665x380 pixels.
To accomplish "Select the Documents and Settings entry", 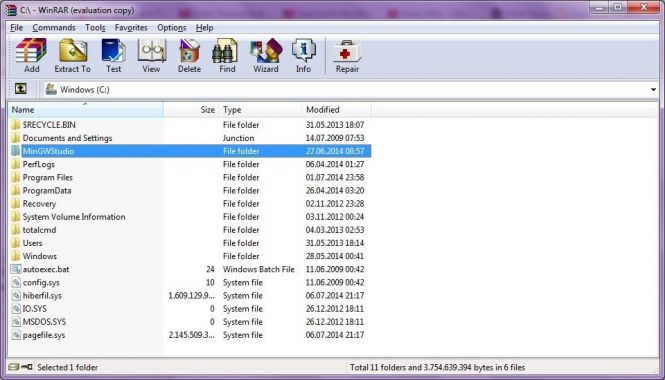I will pyautogui.click(x=67, y=138).
